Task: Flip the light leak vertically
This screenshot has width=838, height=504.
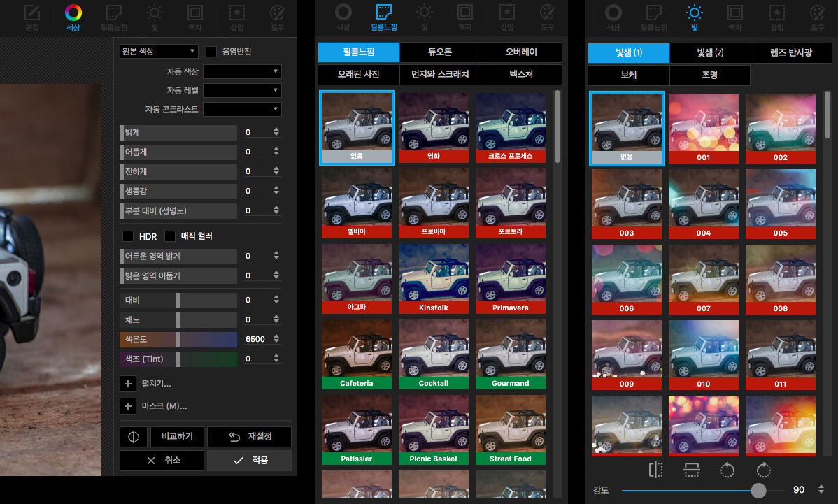Action: click(x=692, y=470)
